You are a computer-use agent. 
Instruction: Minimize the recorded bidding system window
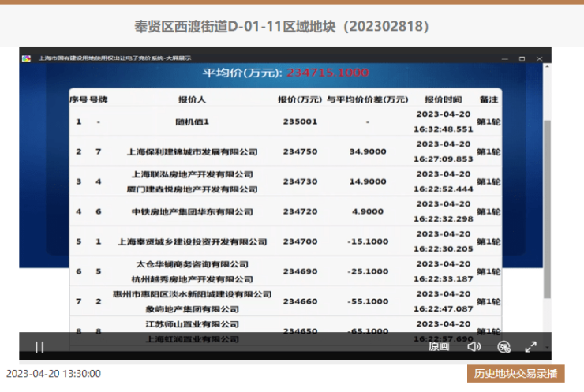tap(504, 59)
